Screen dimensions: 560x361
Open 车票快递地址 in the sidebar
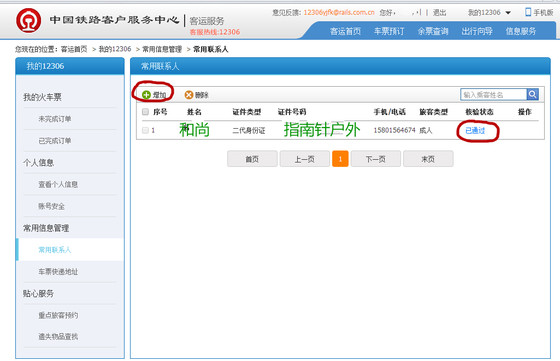coord(58,271)
